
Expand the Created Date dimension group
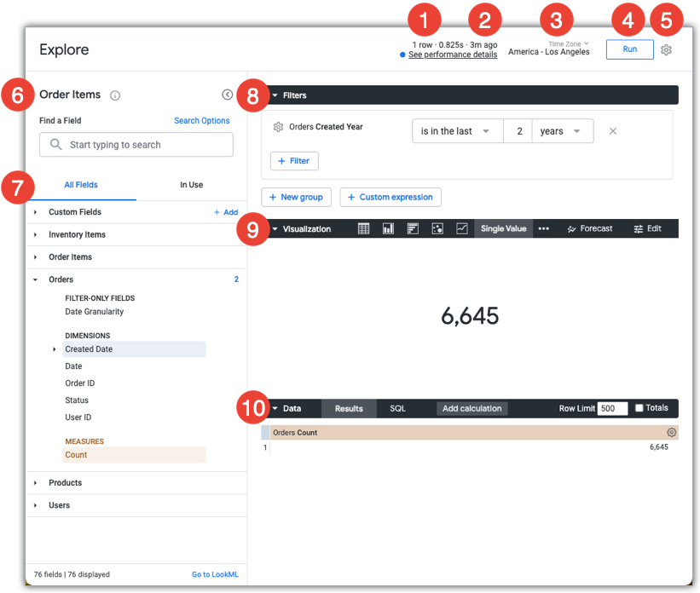pos(55,349)
